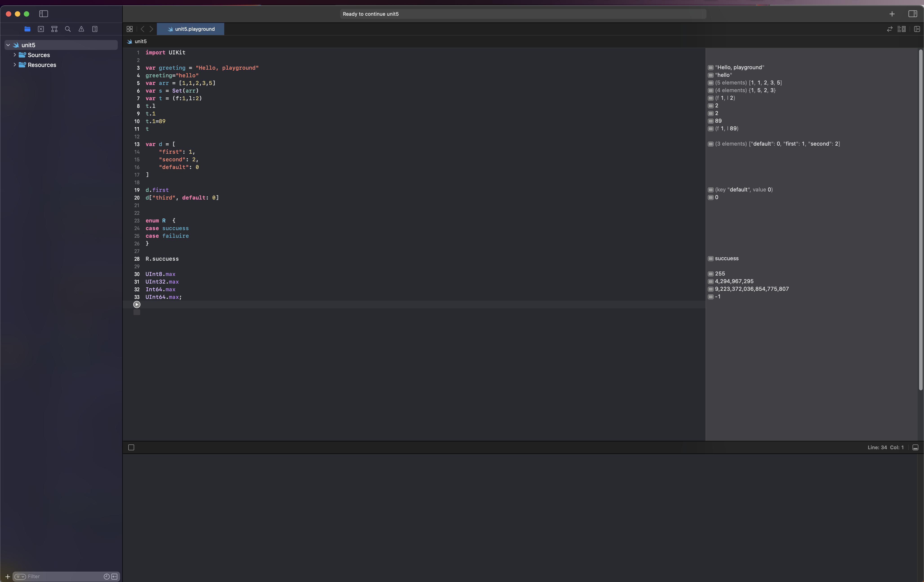Screen dimensions: 924x582
Task: Open the Source Control navigator icon
Action: (x=41, y=29)
